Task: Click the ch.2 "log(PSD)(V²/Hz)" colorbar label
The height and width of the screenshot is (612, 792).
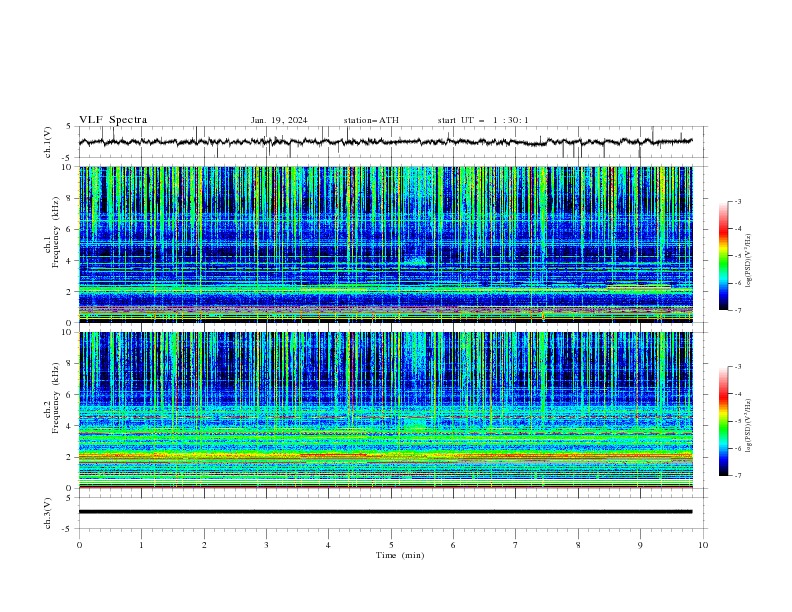Action: tap(748, 426)
